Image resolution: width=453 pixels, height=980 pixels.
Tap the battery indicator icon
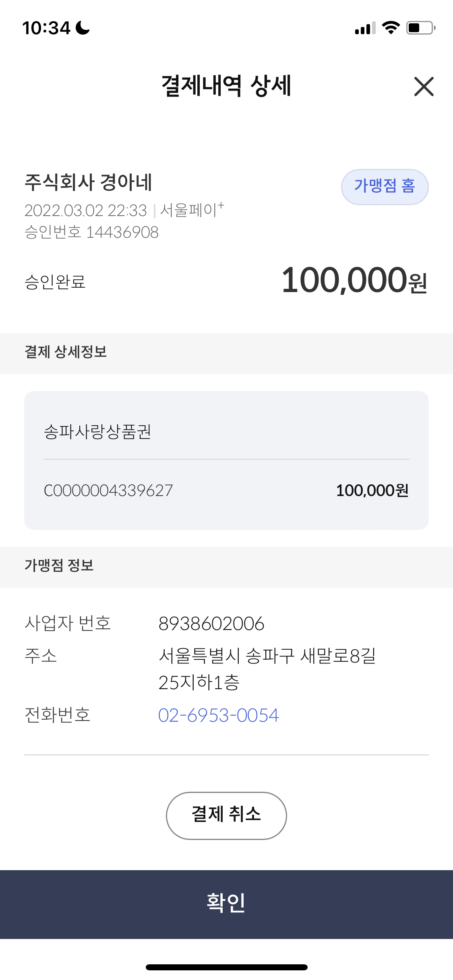click(x=421, y=28)
